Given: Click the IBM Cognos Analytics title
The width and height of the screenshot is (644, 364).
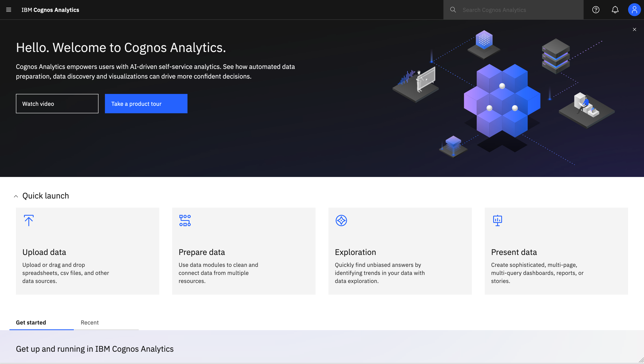Looking at the screenshot, I should tap(50, 10).
